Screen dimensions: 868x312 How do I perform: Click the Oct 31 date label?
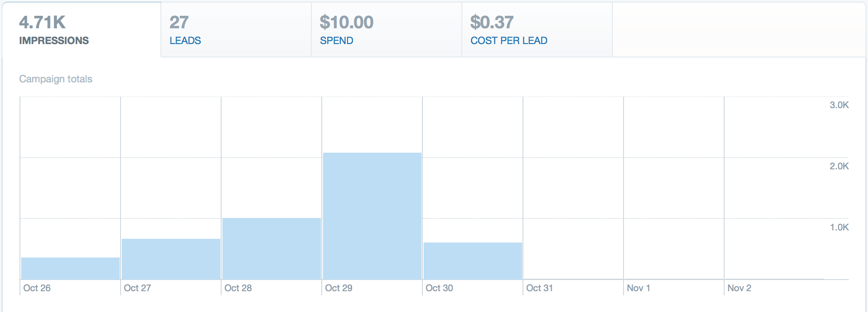(x=540, y=288)
